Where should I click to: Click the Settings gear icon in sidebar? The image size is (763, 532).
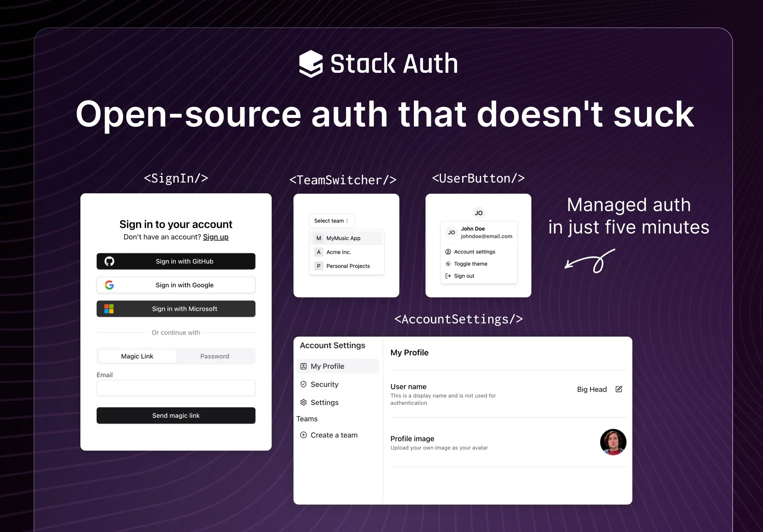coord(304,402)
